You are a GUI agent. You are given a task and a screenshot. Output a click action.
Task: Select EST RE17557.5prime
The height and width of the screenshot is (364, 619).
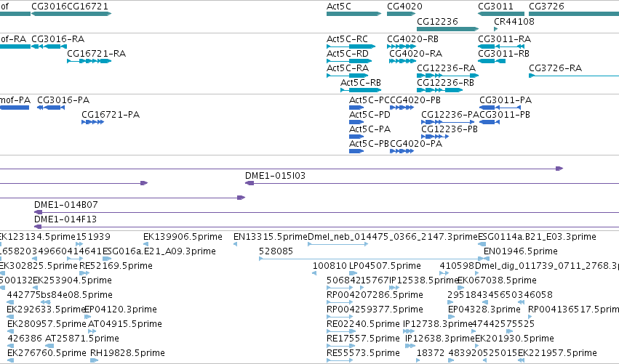point(340,346)
